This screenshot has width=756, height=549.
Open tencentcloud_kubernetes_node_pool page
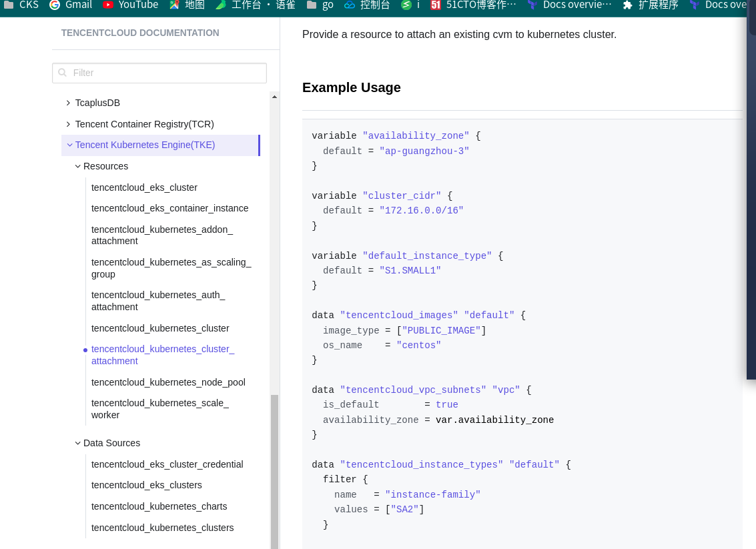168,382
